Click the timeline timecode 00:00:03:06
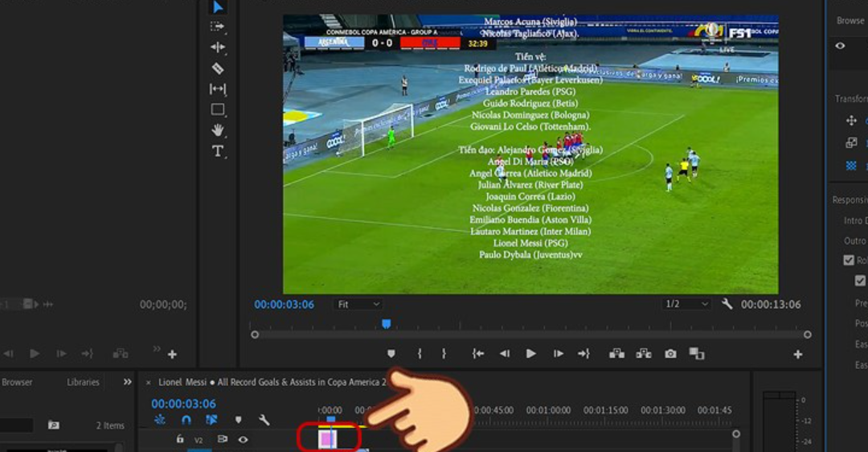The image size is (868, 452). 184,404
